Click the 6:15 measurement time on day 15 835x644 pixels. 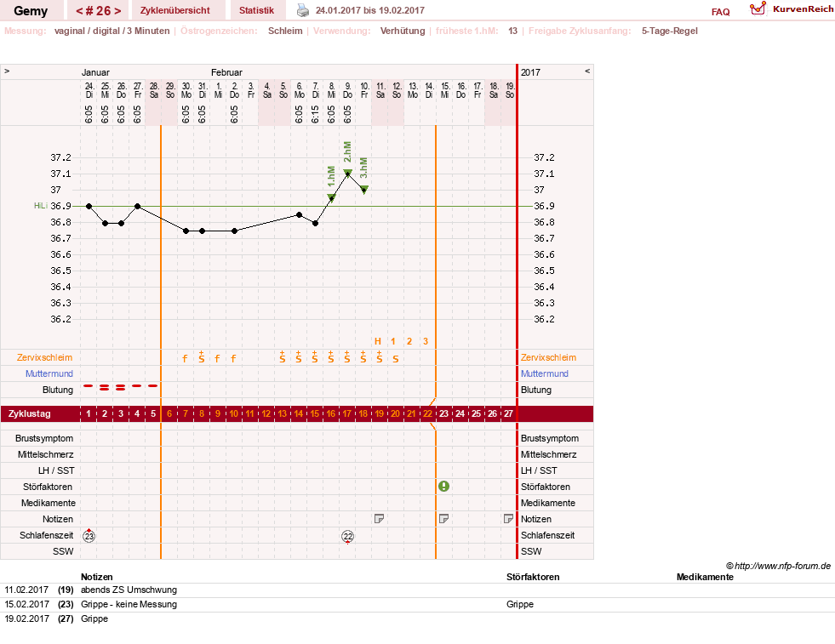pyautogui.click(x=315, y=114)
